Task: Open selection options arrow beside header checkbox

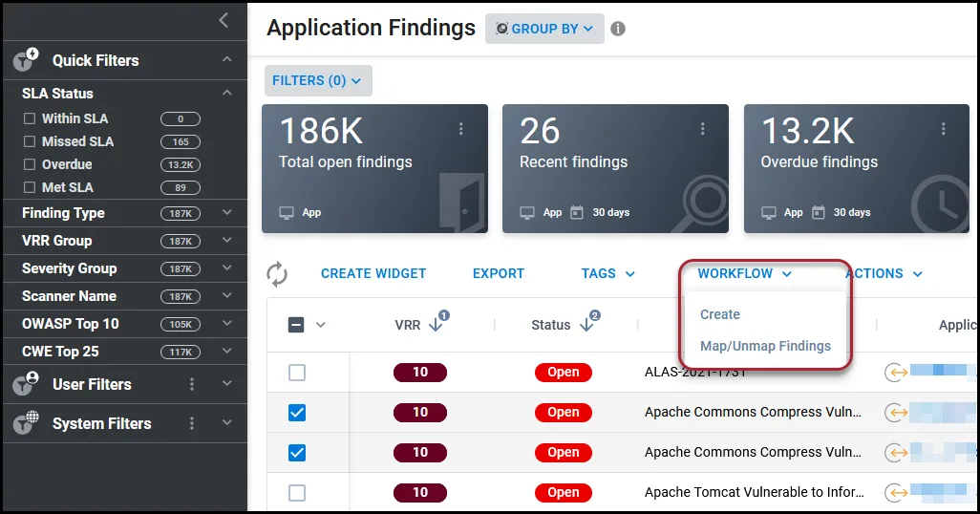Action: point(321,325)
